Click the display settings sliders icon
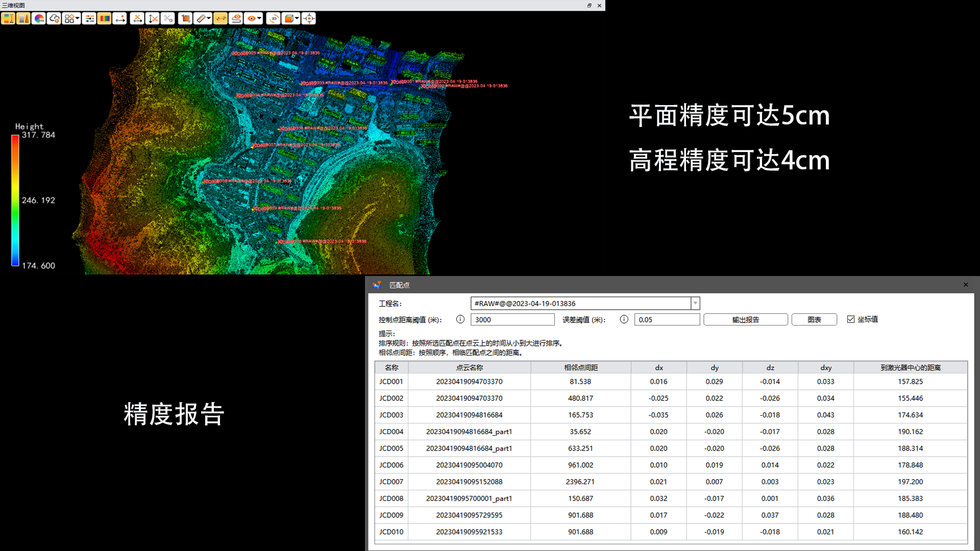Image resolution: width=980 pixels, height=551 pixels. pyautogui.click(x=90, y=19)
